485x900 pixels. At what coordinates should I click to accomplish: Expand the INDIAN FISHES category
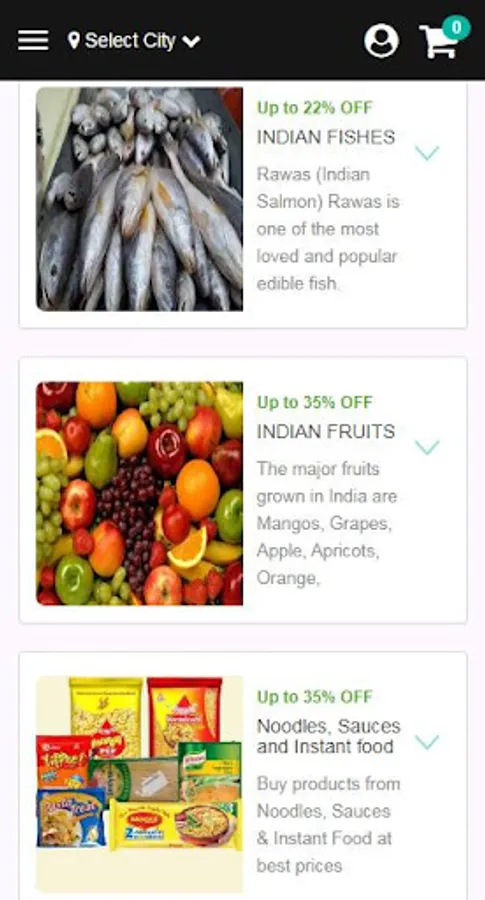tap(427, 153)
